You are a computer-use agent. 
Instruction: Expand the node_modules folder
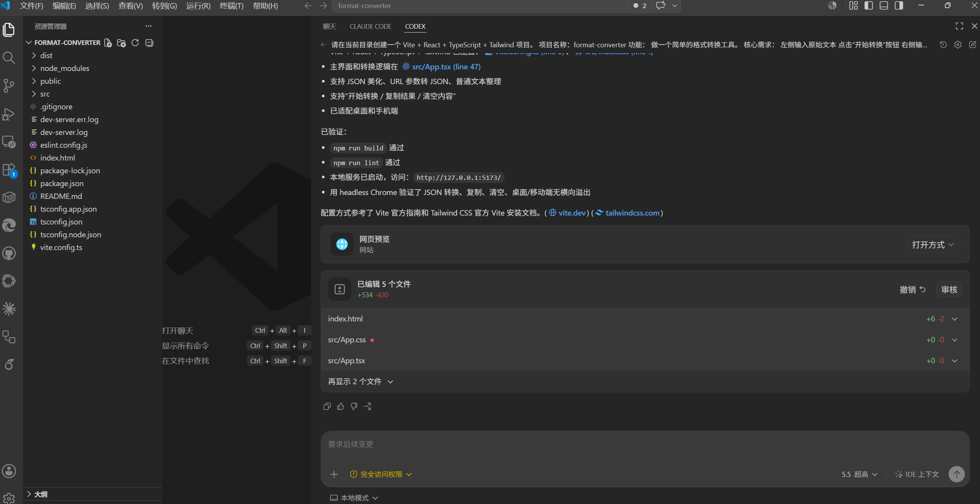pos(92,68)
